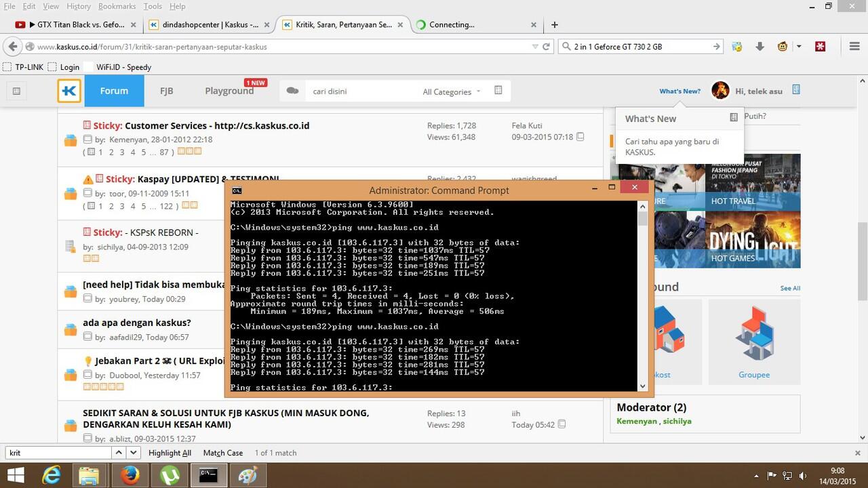Click the Command Prompt title bar icon

coord(237,190)
